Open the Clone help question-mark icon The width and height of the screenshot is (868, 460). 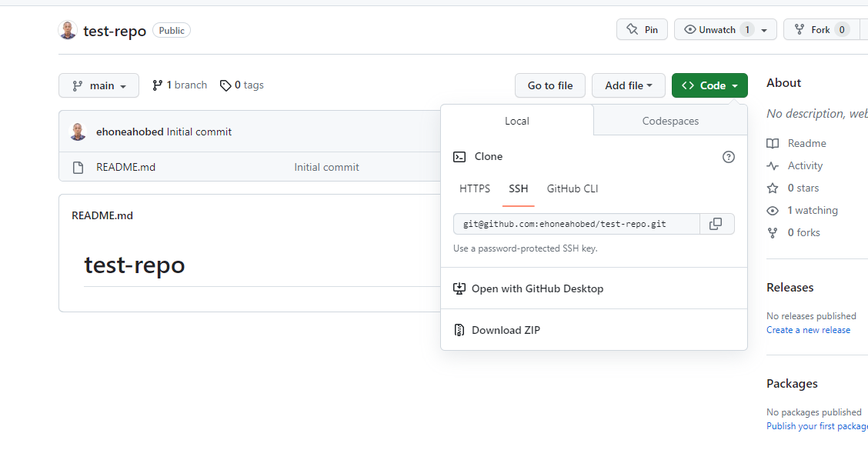pos(729,157)
